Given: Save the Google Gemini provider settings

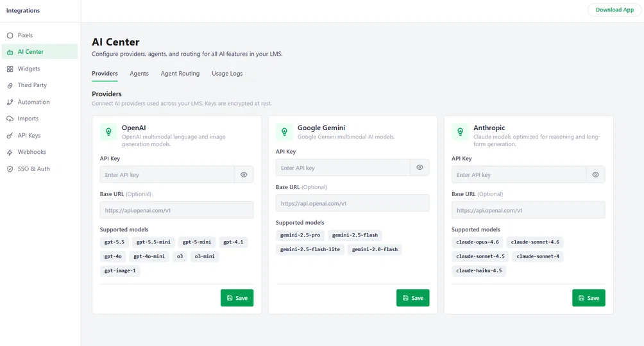Looking at the screenshot, I should [413, 298].
